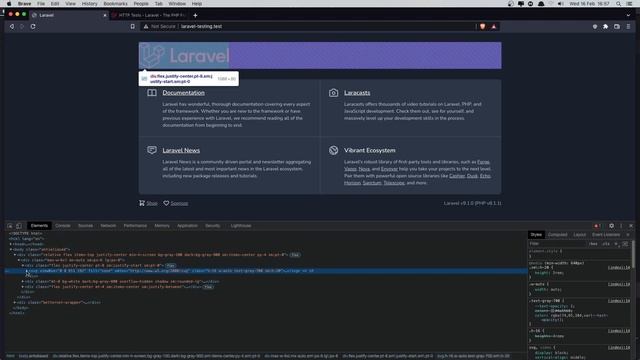640x360 pixels.
Task: Open the Bookmarks menu
Action: pyautogui.click(x=116, y=4)
